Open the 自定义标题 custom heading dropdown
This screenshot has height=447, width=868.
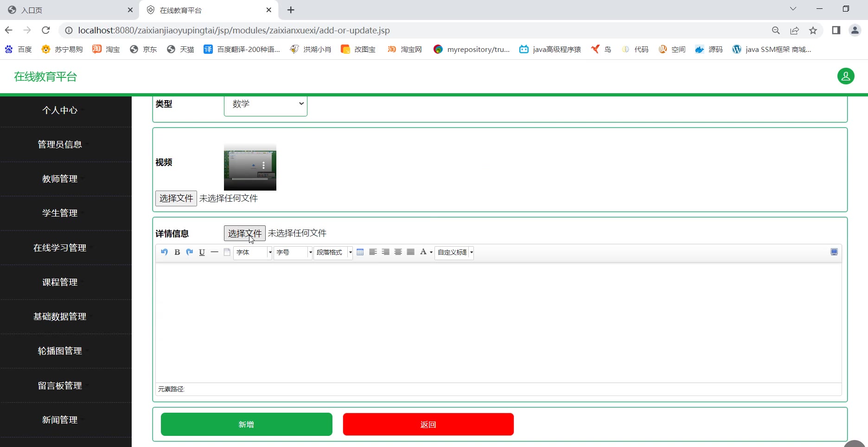click(454, 252)
